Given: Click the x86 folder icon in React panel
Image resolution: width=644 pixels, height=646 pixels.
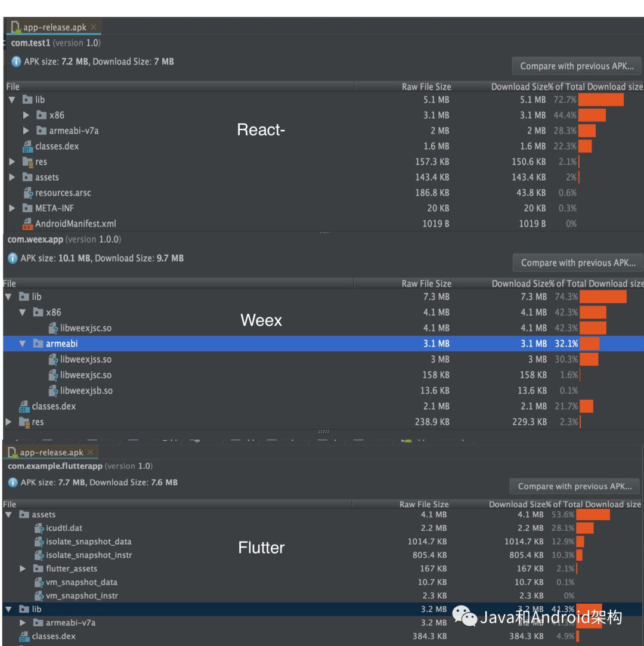Looking at the screenshot, I should [41, 115].
